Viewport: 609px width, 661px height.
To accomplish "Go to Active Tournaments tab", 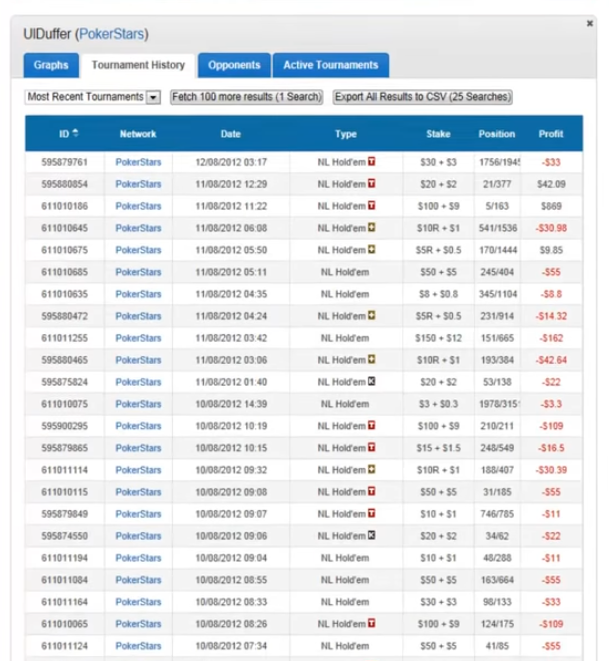I will click(x=330, y=65).
